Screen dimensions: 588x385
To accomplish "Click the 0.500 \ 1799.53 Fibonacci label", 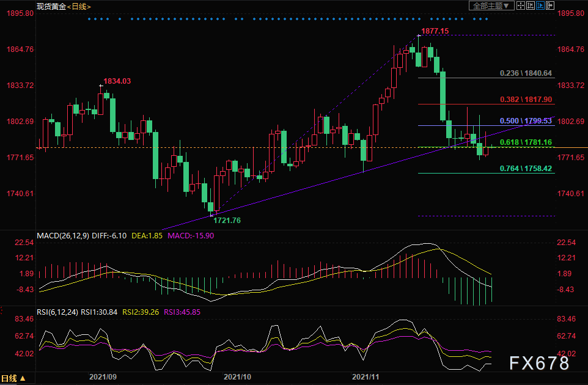I will tap(526, 121).
